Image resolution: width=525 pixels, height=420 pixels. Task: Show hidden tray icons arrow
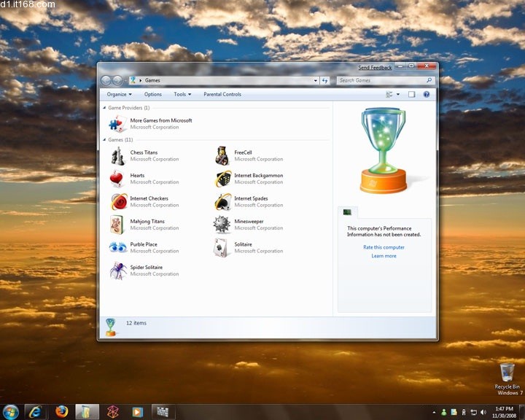(435, 412)
